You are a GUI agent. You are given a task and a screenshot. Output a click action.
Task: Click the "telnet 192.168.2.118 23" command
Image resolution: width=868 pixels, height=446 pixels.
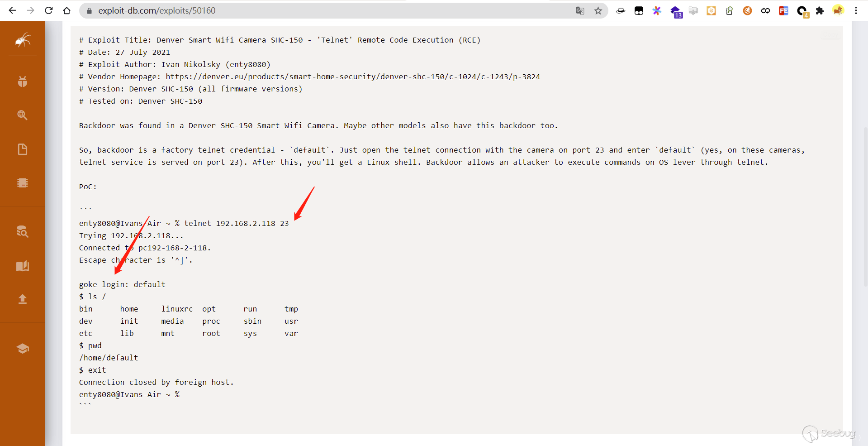tap(237, 223)
